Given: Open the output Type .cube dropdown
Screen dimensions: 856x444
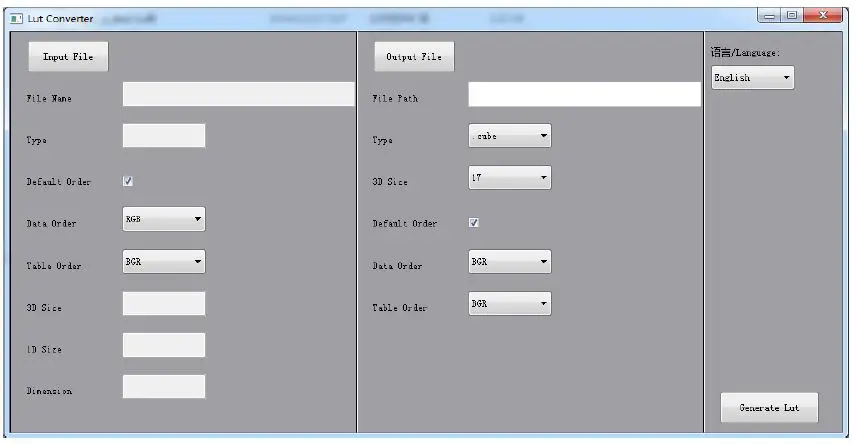Looking at the screenshot, I should tap(509, 135).
